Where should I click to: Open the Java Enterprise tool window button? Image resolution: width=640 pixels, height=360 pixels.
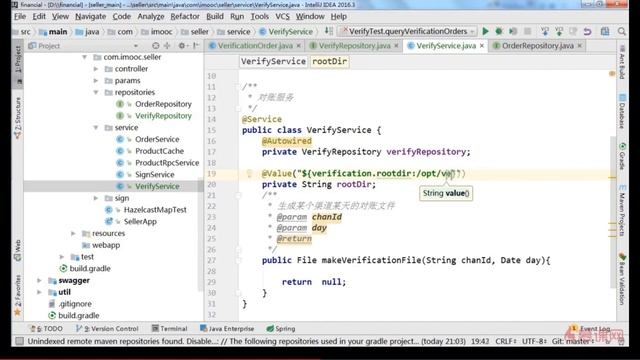coord(227,329)
